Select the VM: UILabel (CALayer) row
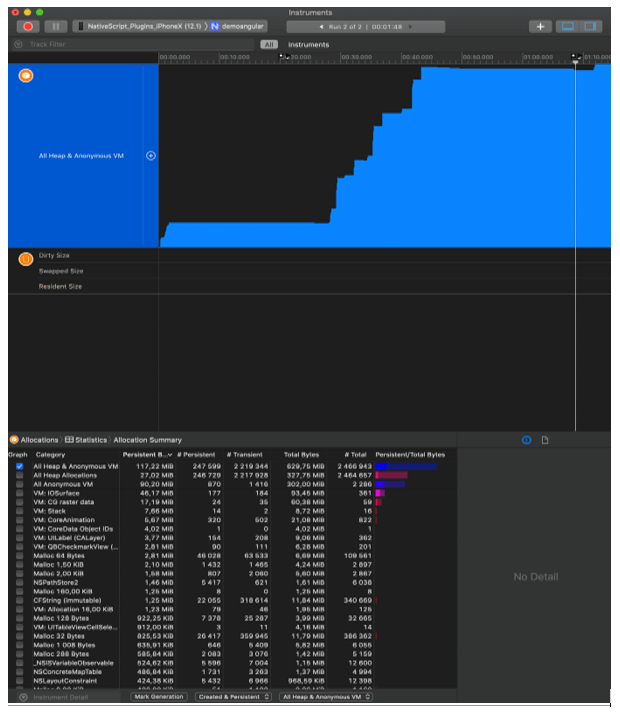This screenshot has height=714, width=620. [x=232, y=538]
